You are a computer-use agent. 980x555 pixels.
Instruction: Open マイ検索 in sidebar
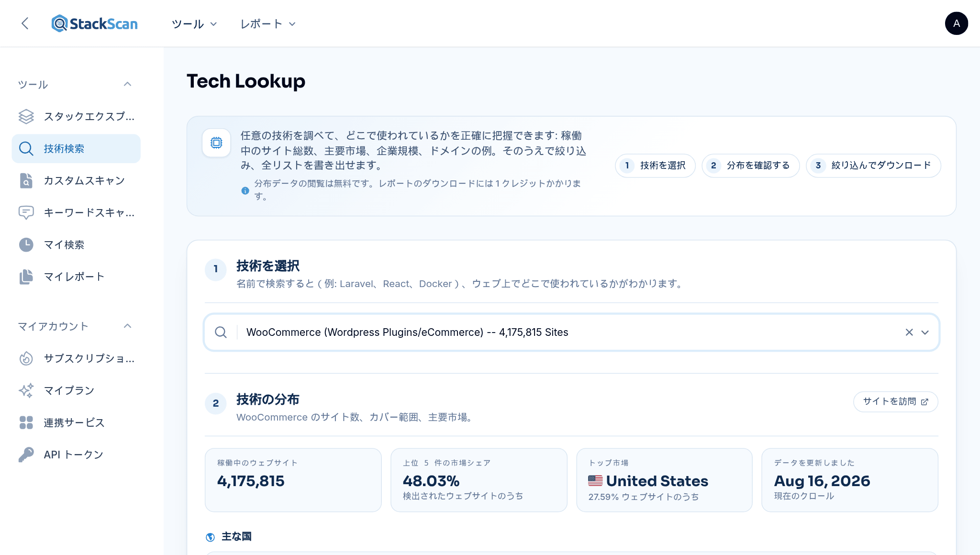pos(76,244)
